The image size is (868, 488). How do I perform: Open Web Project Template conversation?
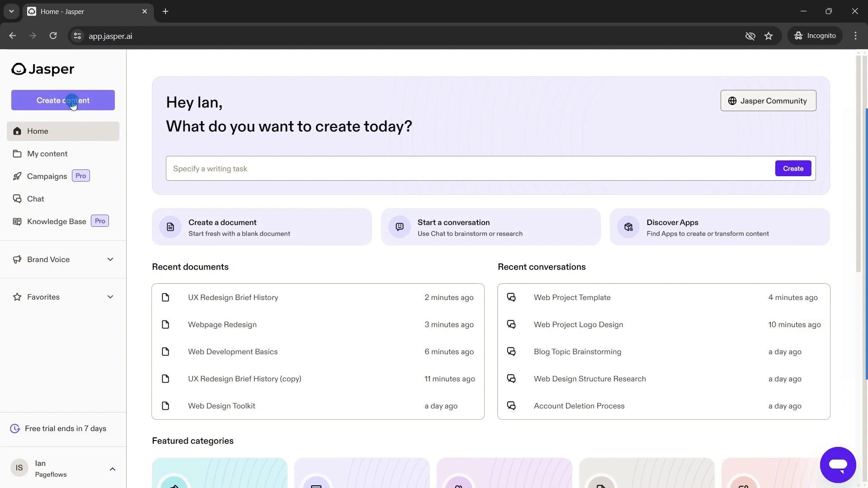click(x=572, y=297)
